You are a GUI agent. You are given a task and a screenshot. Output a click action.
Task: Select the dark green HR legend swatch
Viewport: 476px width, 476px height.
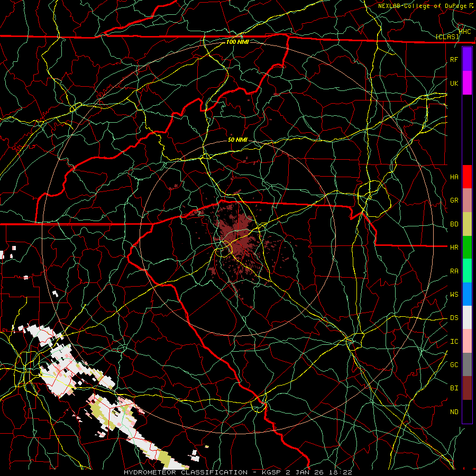click(467, 247)
